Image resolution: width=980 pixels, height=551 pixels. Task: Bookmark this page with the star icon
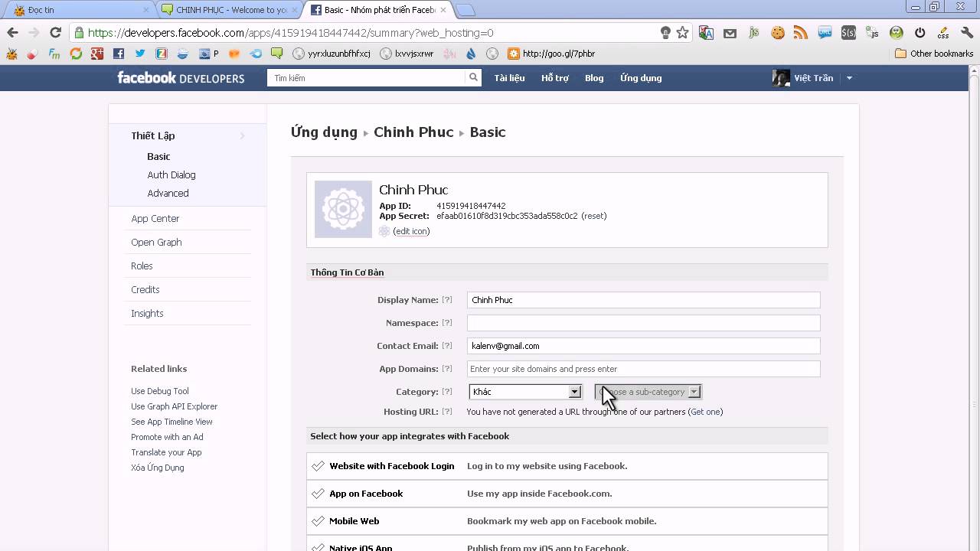click(x=682, y=33)
